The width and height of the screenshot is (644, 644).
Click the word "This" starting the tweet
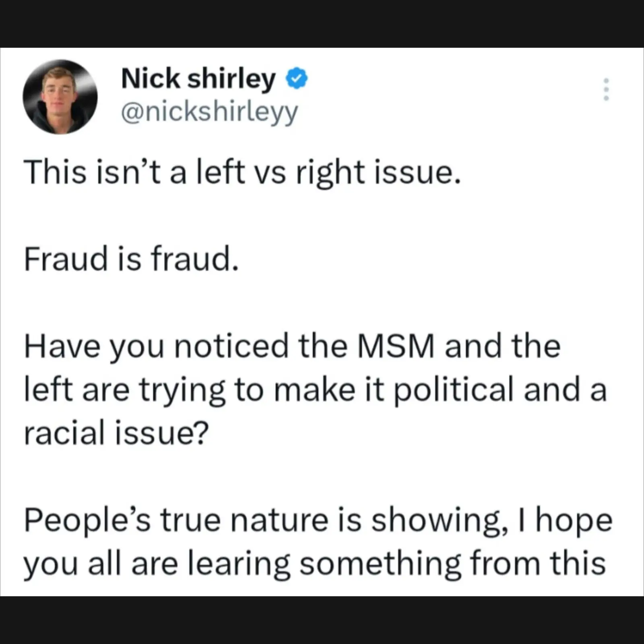click(x=55, y=172)
